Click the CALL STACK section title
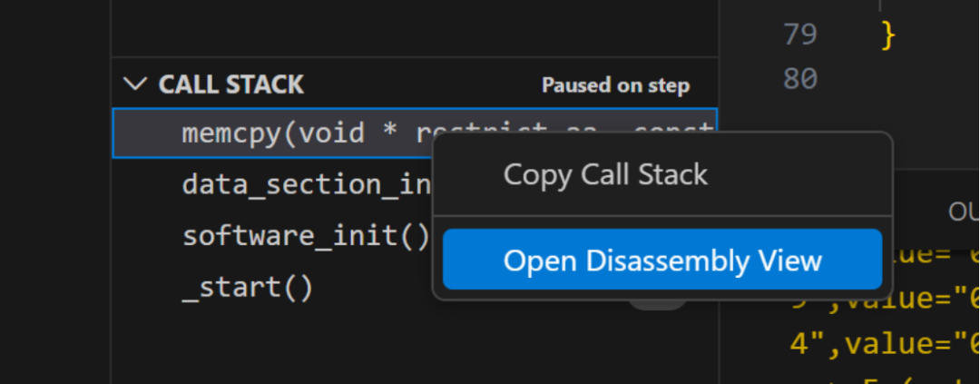980x384 pixels. click(231, 84)
